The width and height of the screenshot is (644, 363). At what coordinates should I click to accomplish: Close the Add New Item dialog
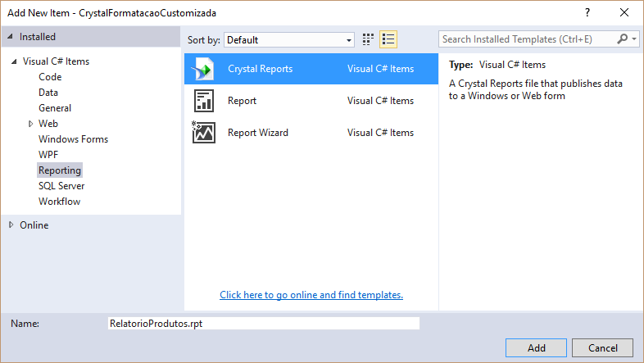pyautogui.click(x=624, y=13)
